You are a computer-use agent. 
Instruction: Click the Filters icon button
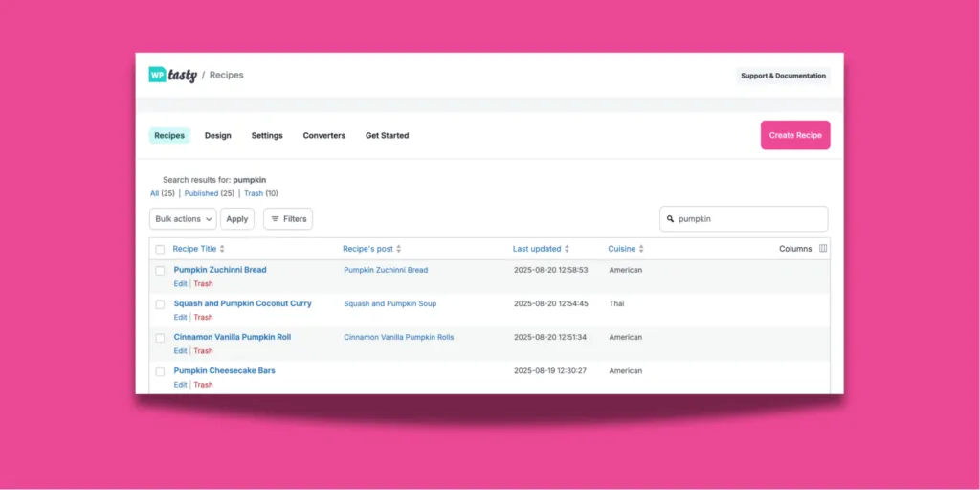pos(288,219)
